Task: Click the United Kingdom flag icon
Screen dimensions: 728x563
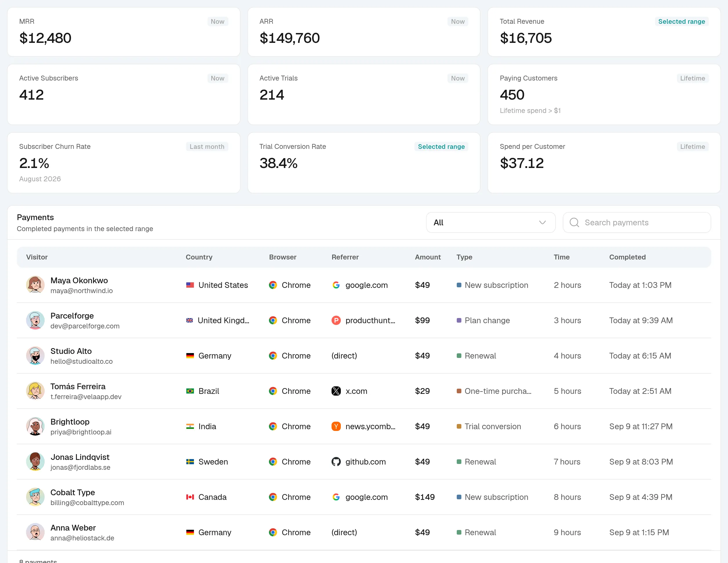Action: point(190,320)
